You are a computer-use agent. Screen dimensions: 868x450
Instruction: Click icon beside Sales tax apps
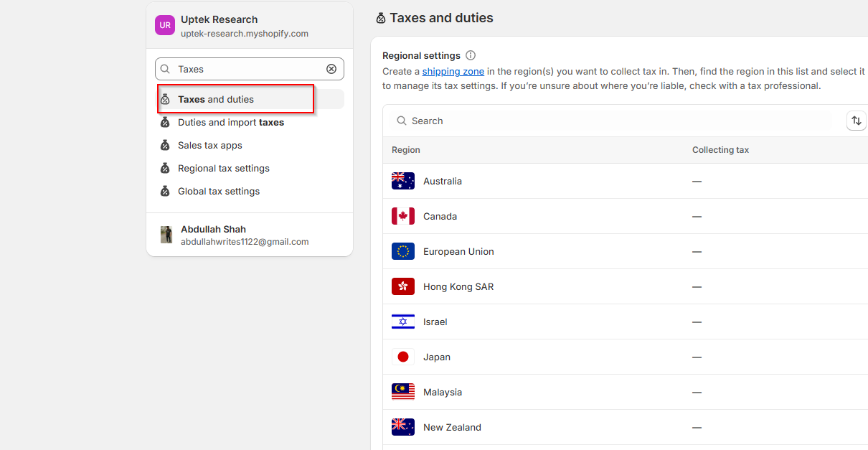click(165, 145)
